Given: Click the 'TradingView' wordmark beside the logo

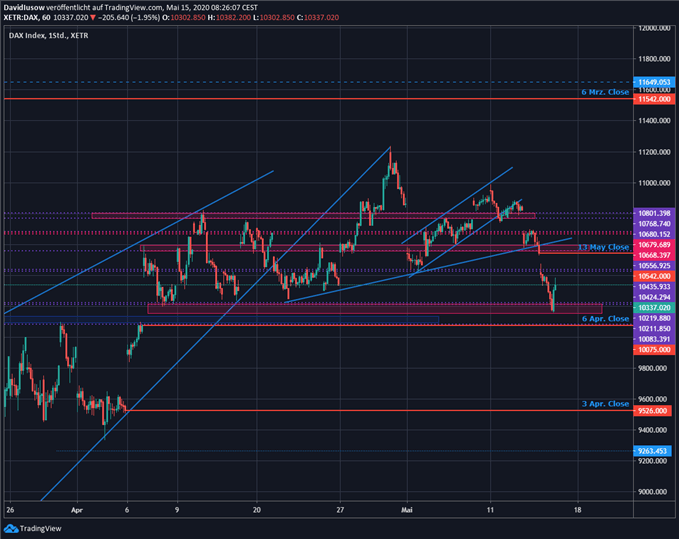Looking at the screenshot, I should pyautogui.click(x=41, y=529).
